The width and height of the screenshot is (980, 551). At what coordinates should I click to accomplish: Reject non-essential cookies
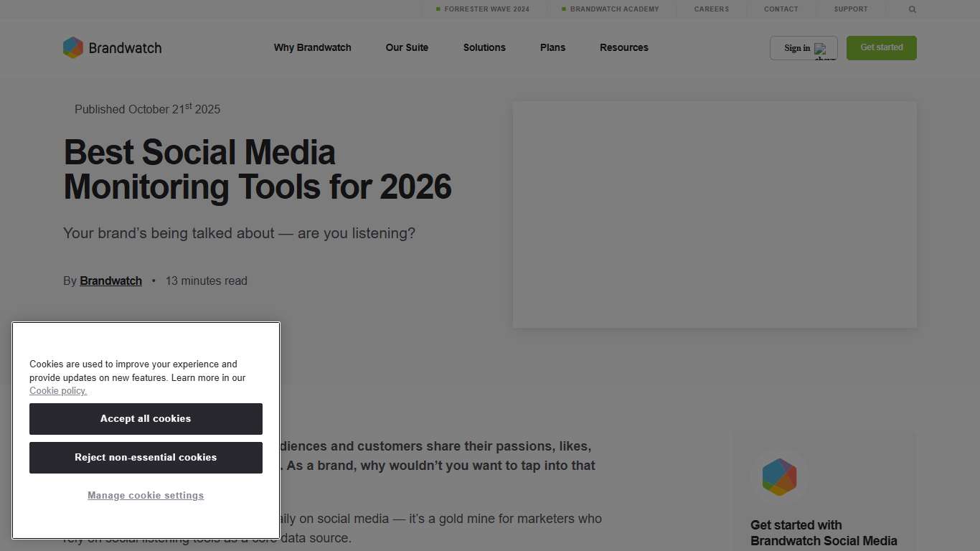coord(146,457)
